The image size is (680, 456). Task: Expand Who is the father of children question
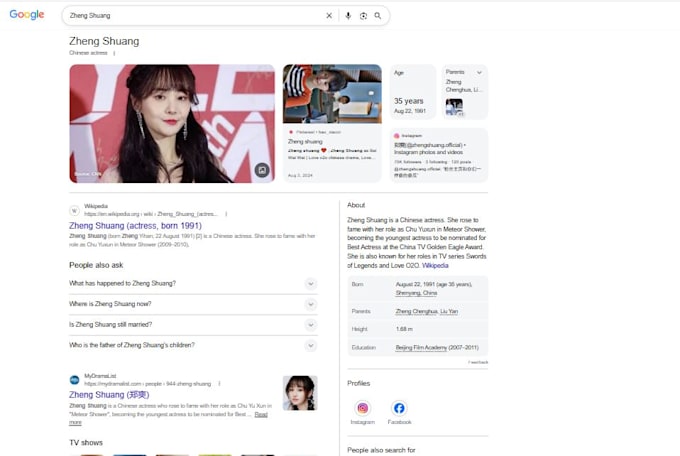click(x=193, y=345)
